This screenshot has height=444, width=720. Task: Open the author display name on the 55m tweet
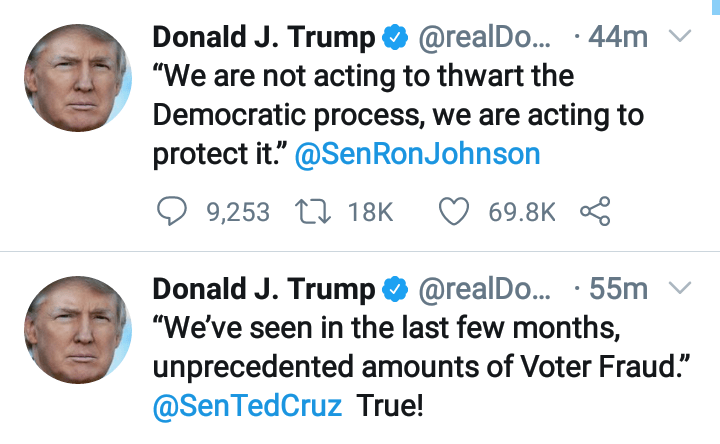(x=264, y=290)
